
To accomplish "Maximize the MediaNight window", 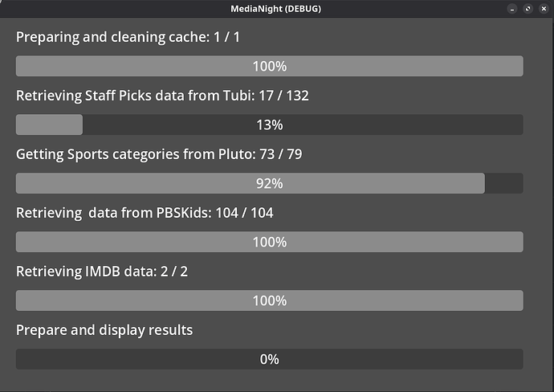I will (528, 9).
